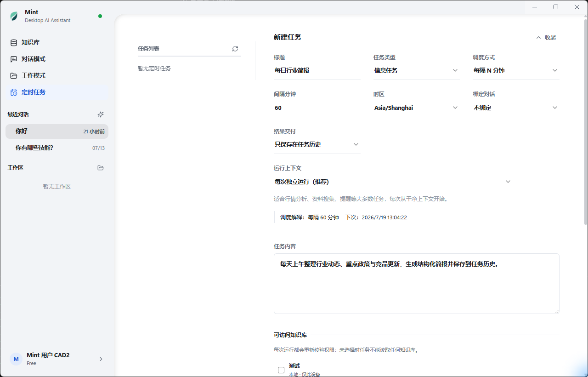588x377 pixels.
Task: Click the 07/13 date label
Action: point(98,148)
